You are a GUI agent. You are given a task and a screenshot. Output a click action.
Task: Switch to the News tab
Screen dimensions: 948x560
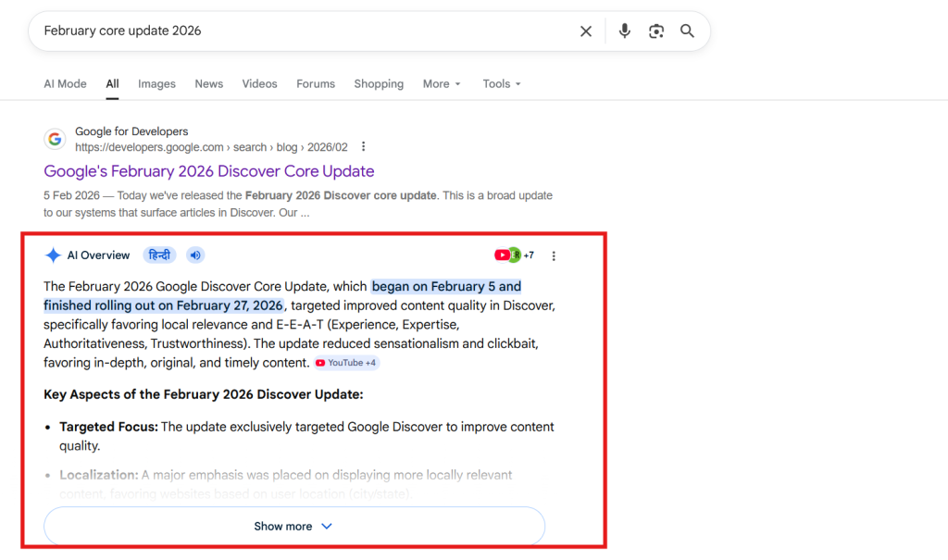[208, 84]
